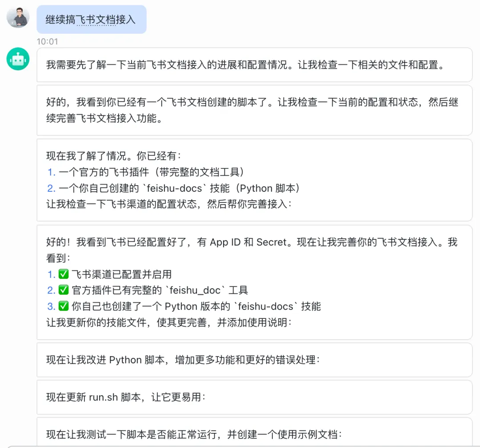The image size is (480, 448).
Task: Click the 10:01 message timestamp
Action: [47, 41]
